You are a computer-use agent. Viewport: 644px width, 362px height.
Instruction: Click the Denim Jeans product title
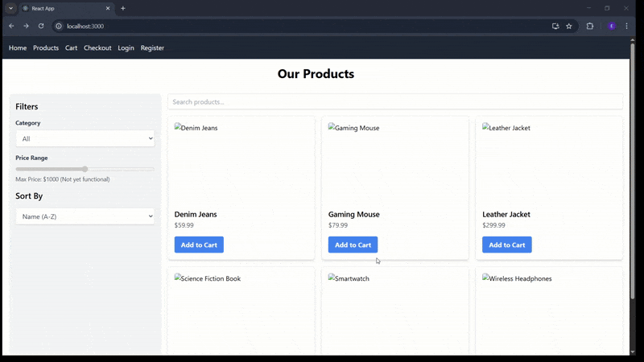point(196,214)
